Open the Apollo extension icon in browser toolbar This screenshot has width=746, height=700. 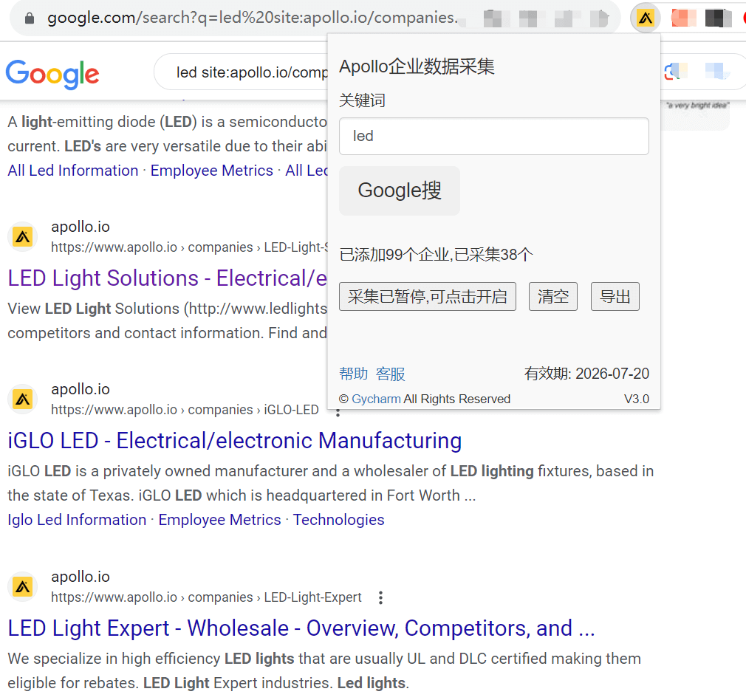[645, 18]
